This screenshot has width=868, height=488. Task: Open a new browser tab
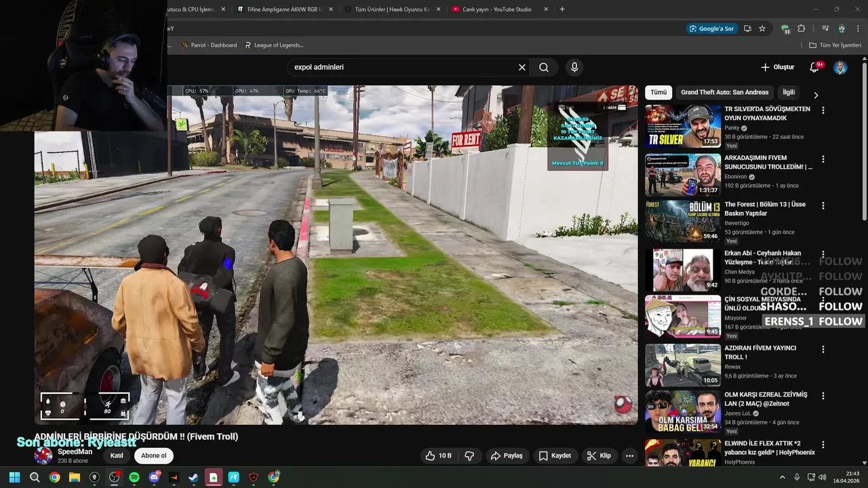[x=562, y=9]
